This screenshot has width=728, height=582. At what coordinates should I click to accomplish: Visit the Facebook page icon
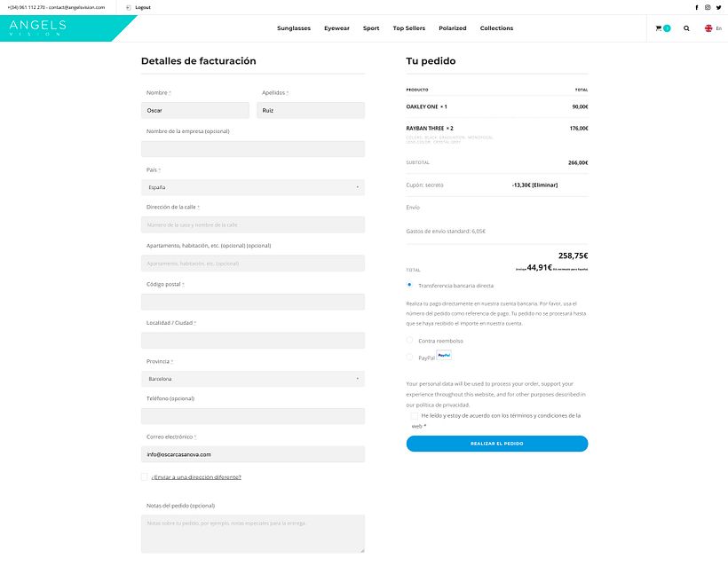click(696, 7)
